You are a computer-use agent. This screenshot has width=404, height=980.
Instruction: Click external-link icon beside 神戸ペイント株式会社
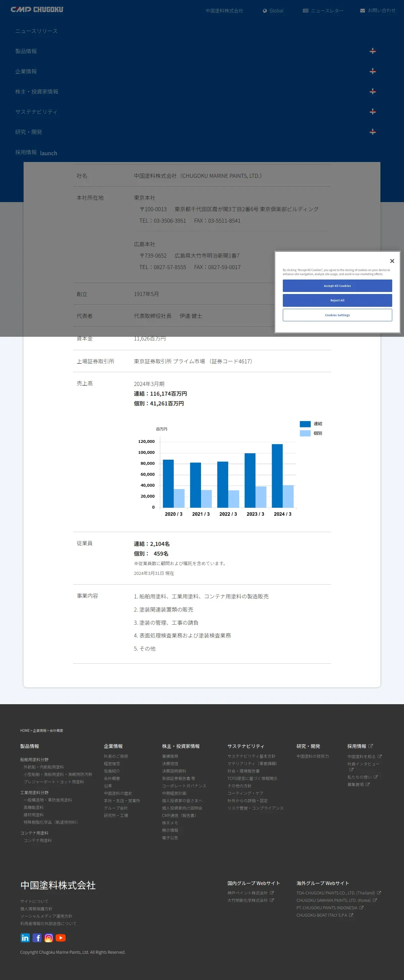272,892
